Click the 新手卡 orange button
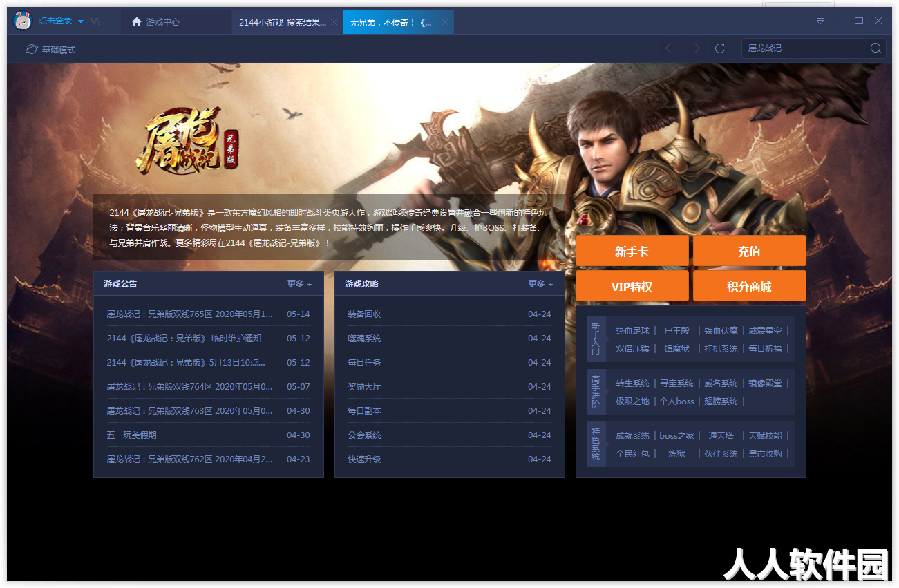The height and width of the screenshot is (588, 899). pyautogui.click(x=632, y=251)
